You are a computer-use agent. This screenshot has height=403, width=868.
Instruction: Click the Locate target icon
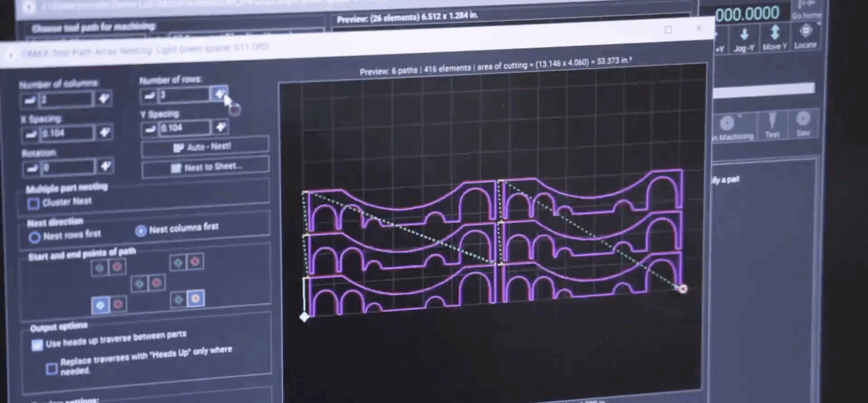tap(806, 31)
